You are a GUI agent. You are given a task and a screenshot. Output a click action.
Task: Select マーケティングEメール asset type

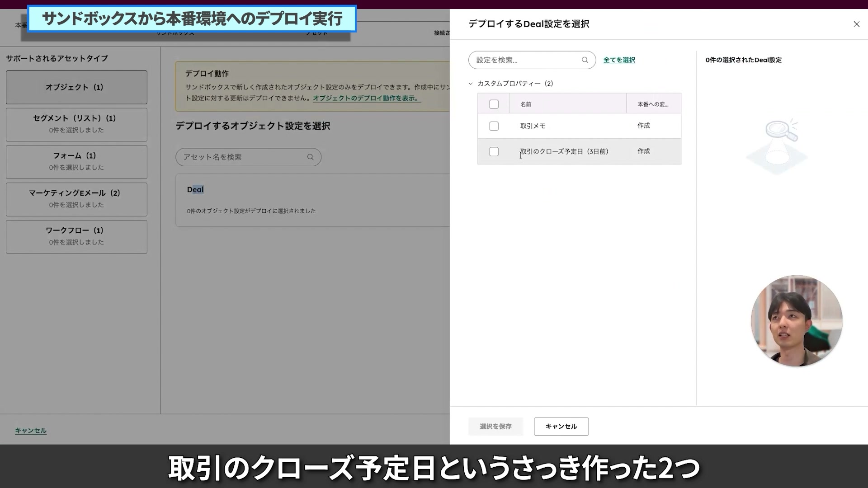pos(76,199)
